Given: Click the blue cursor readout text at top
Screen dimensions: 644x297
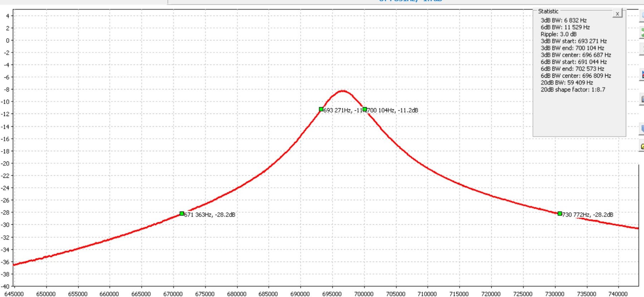Looking at the screenshot, I should [x=410, y=1].
